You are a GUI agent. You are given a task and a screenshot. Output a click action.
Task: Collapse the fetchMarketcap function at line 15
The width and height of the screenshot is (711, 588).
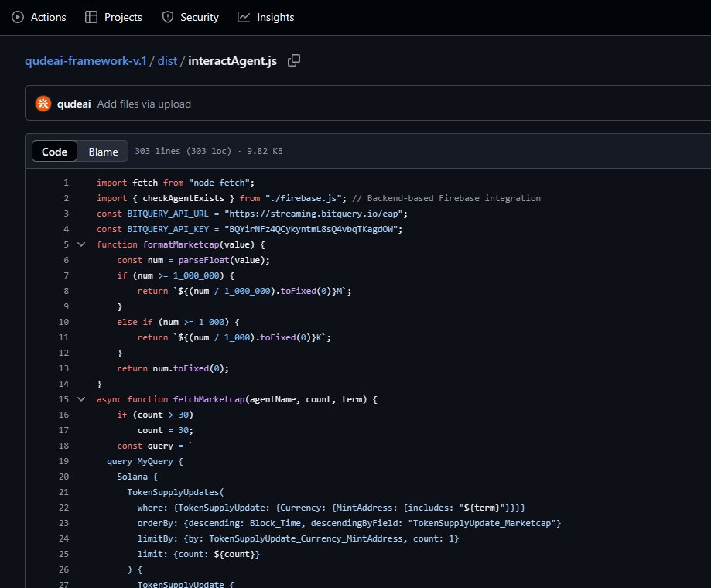pos(81,399)
